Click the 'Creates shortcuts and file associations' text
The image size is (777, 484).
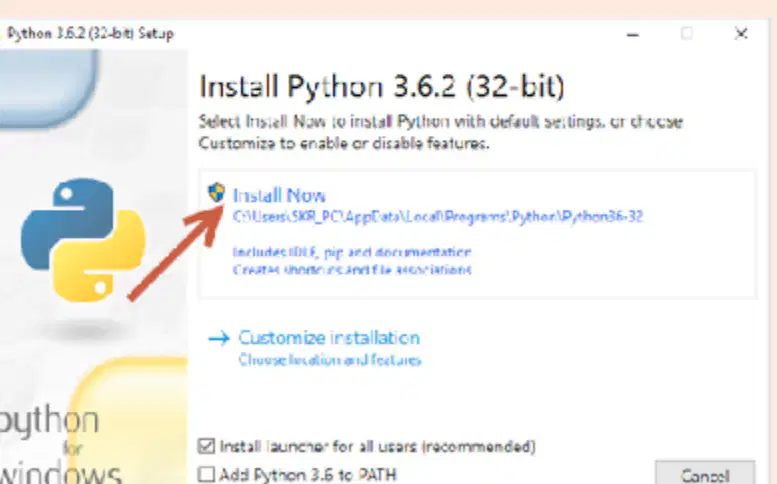click(352, 269)
